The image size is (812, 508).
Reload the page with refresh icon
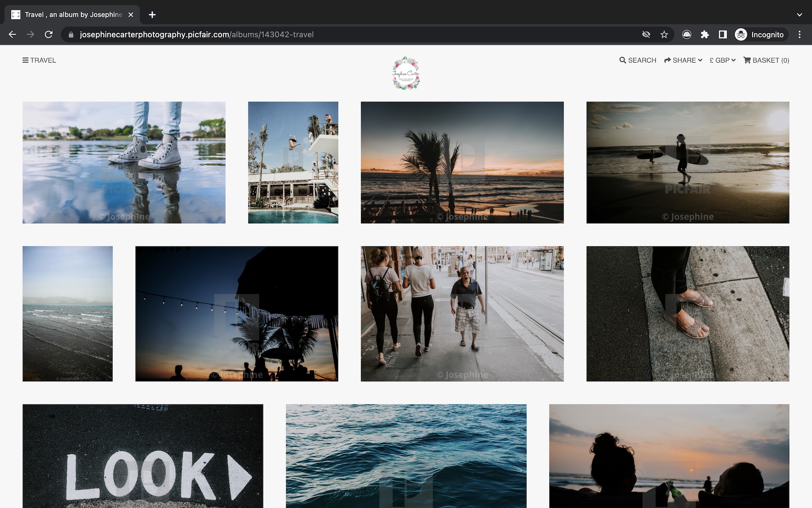pyautogui.click(x=49, y=35)
